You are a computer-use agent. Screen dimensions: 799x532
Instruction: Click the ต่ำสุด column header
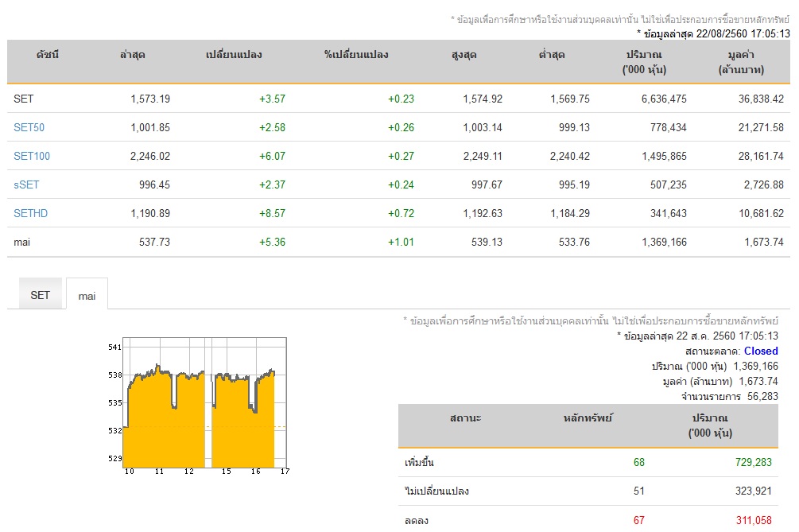[x=552, y=55]
